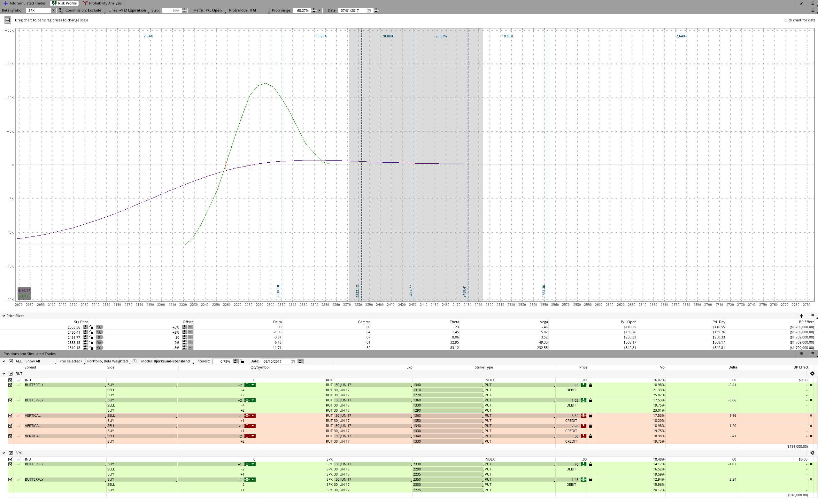Screen dimensions: 818x504
Task: Toggle the ALL positions checkbox
Action: coord(11,361)
